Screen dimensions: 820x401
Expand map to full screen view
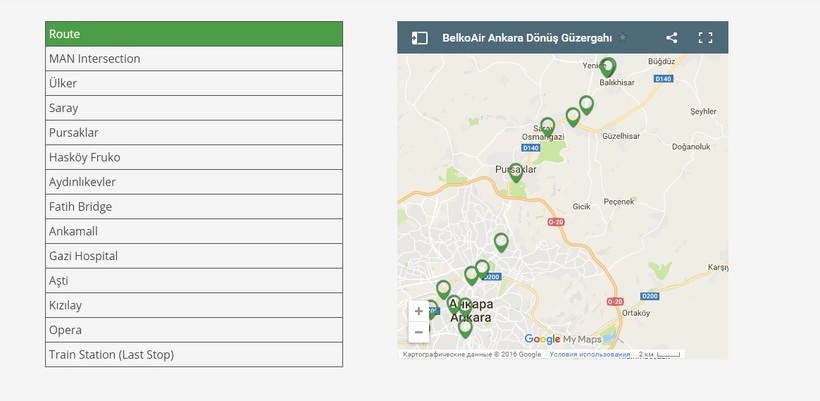click(x=705, y=38)
